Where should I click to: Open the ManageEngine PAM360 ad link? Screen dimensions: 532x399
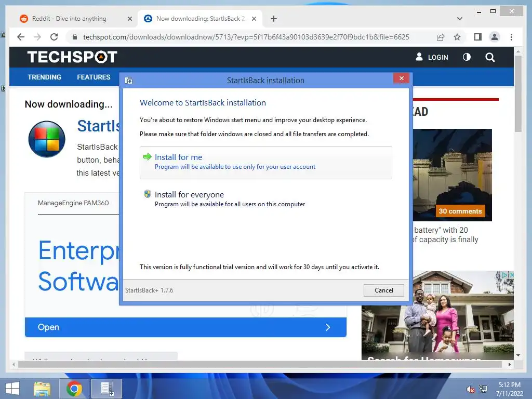[x=73, y=203]
